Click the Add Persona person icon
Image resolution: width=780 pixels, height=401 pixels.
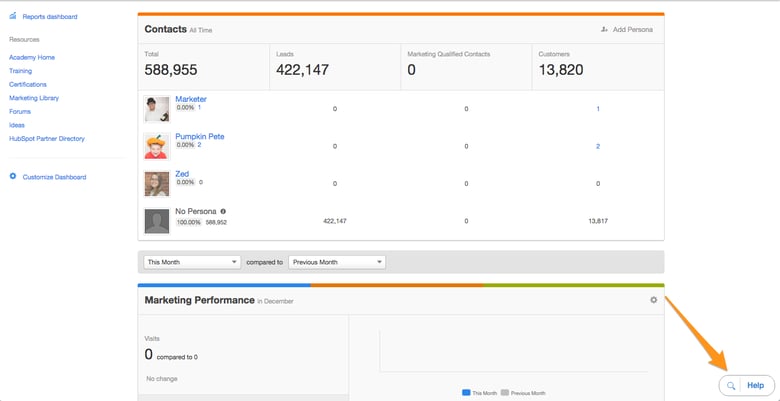coord(604,29)
